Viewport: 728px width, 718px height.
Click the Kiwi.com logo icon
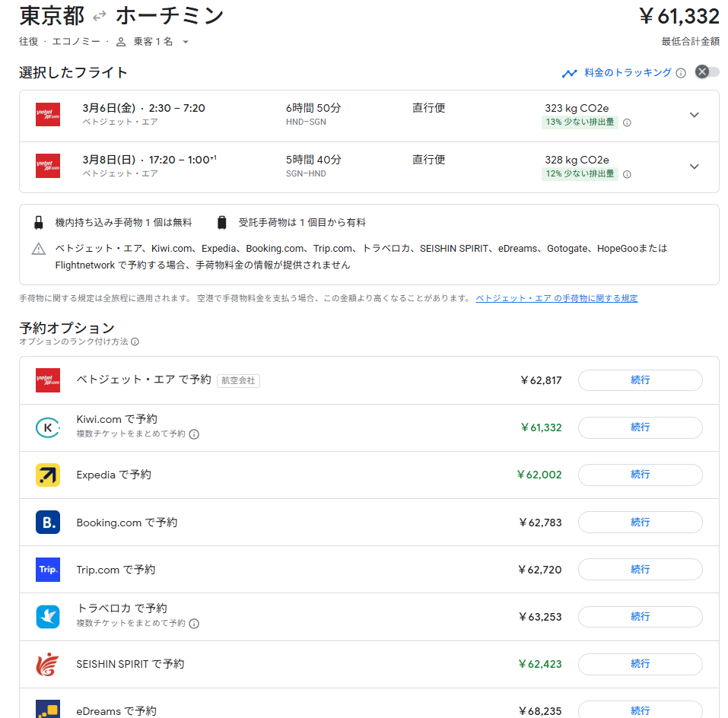[48, 427]
